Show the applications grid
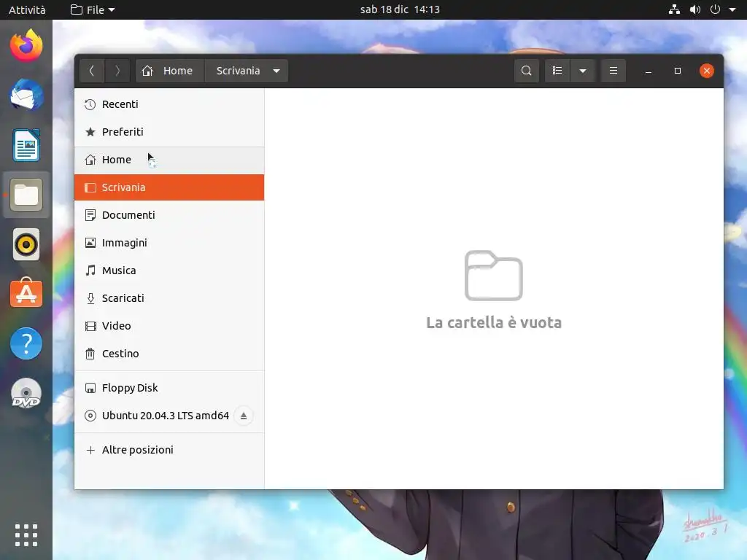Viewport: 747px width, 560px height. click(26, 535)
